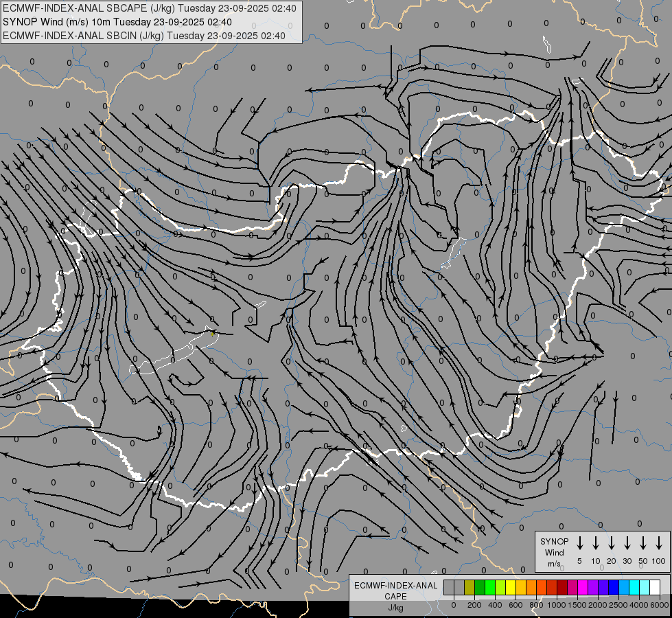Click the olive color swatch in the CAPE scale
Image resolution: width=672 pixels, height=618 pixels.
click(x=470, y=588)
